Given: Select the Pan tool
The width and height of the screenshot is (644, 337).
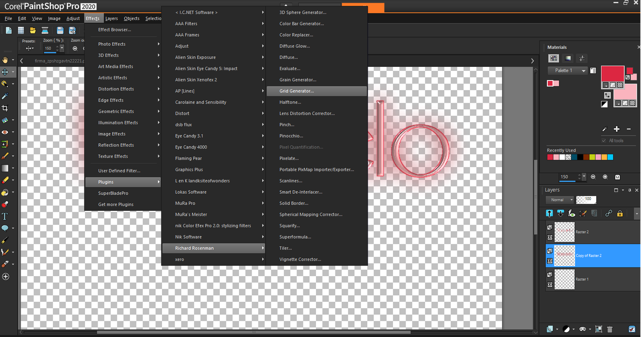Looking at the screenshot, I should click(x=5, y=60).
